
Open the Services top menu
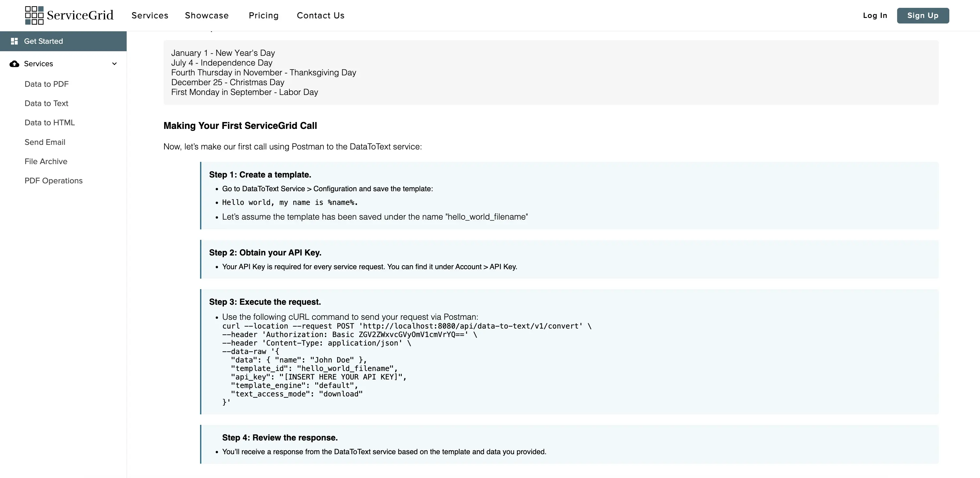pyautogui.click(x=150, y=16)
